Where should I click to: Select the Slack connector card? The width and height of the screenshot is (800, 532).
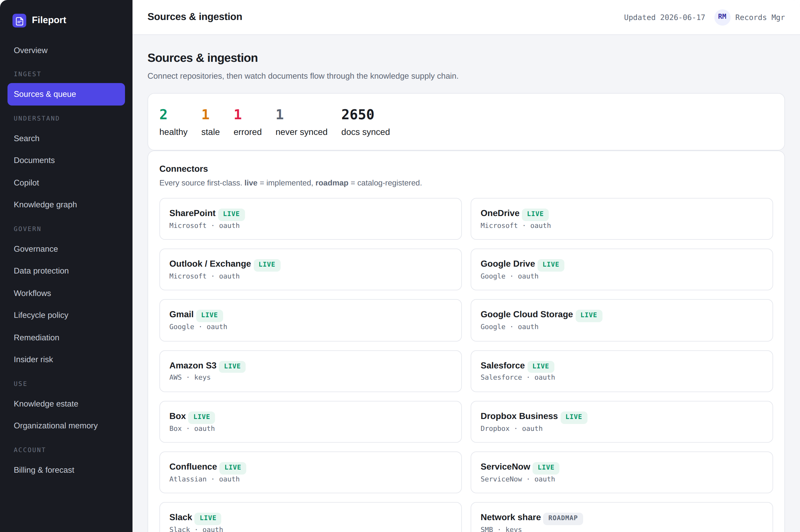click(x=310, y=517)
